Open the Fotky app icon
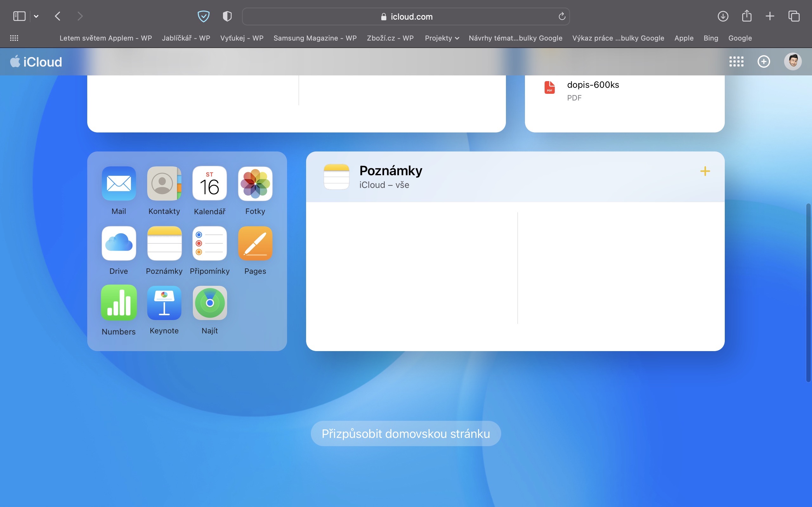 pyautogui.click(x=255, y=183)
